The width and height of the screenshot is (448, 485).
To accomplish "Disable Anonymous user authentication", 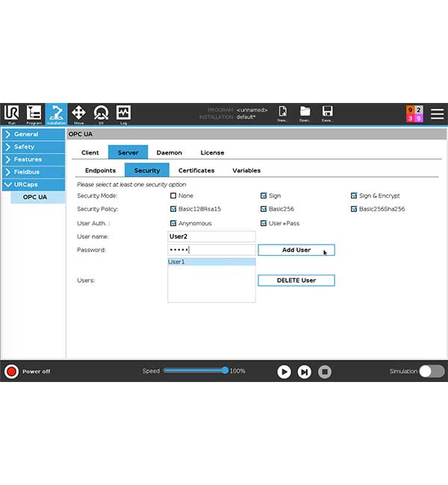I will 173,223.
